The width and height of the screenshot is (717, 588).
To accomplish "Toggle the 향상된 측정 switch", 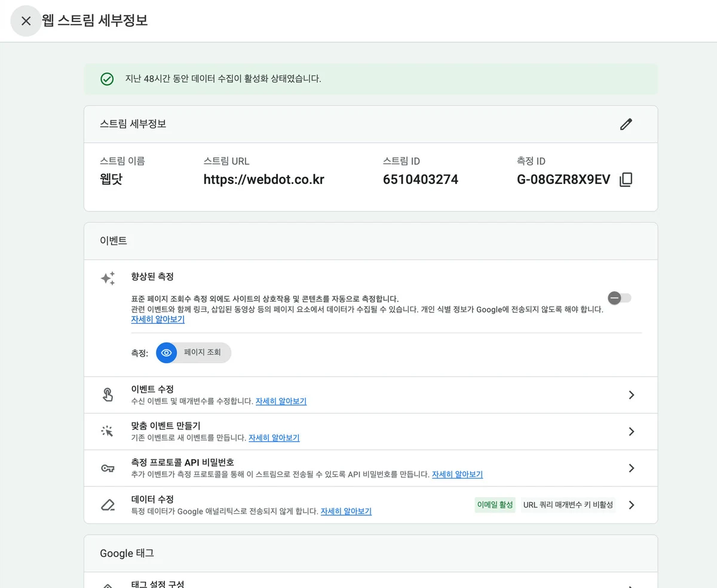I will (x=620, y=298).
